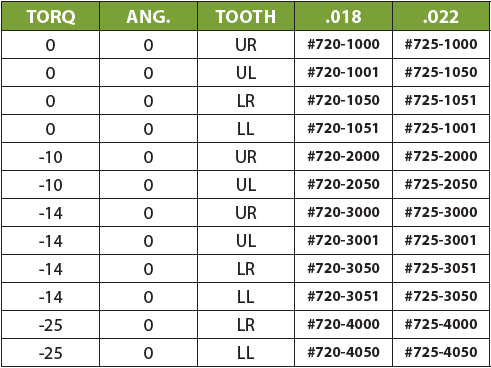Select part number #725-4050
Viewport: 491px width, 368px height.
[441, 352]
